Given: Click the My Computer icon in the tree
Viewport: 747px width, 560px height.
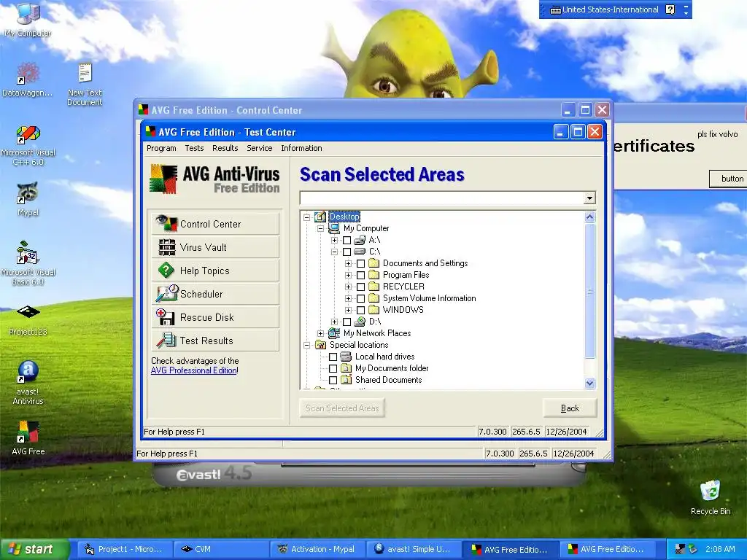Looking at the screenshot, I should (x=334, y=228).
